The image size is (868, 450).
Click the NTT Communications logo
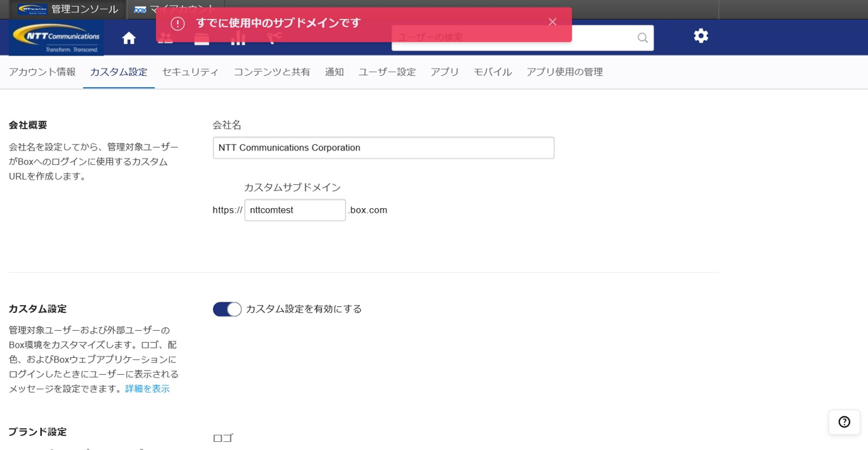click(56, 37)
